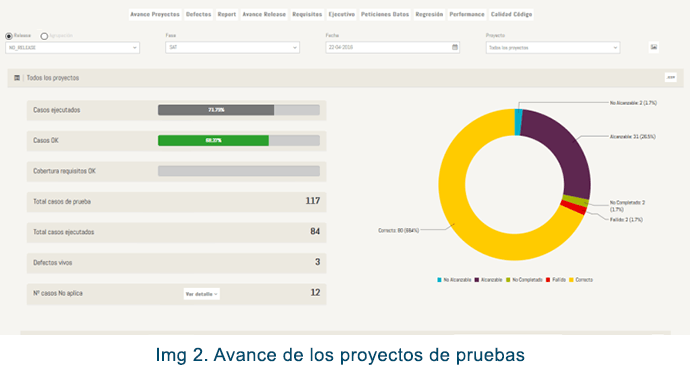690x366 pixels.
Task: Toggle No Completado legend entry
Action: pyautogui.click(x=524, y=280)
